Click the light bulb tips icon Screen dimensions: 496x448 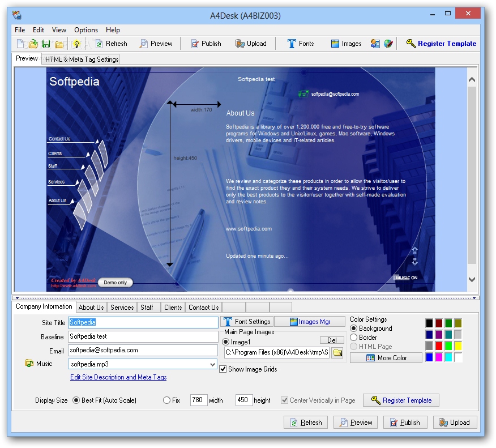click(76, 44)
